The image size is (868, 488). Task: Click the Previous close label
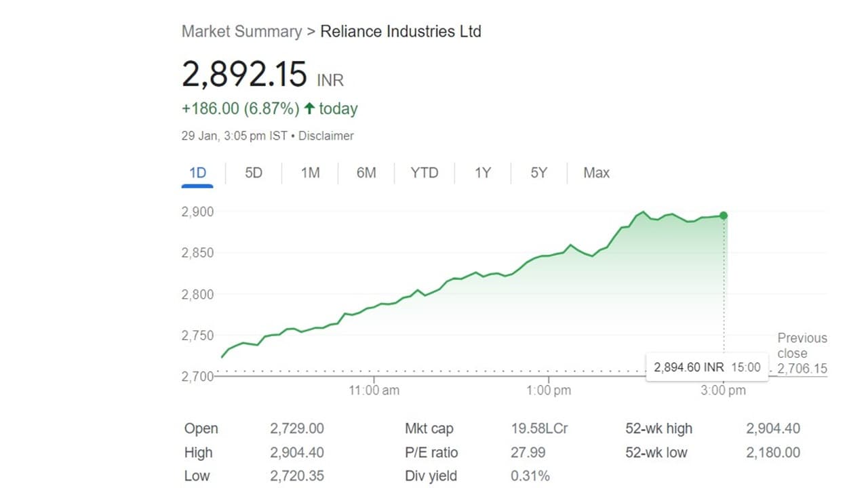[802, 346]
